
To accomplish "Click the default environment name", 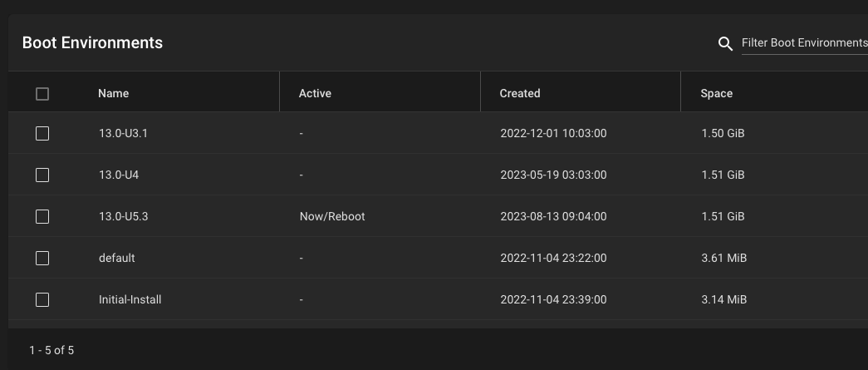I will pyautogui.click(x=117, y=258).
